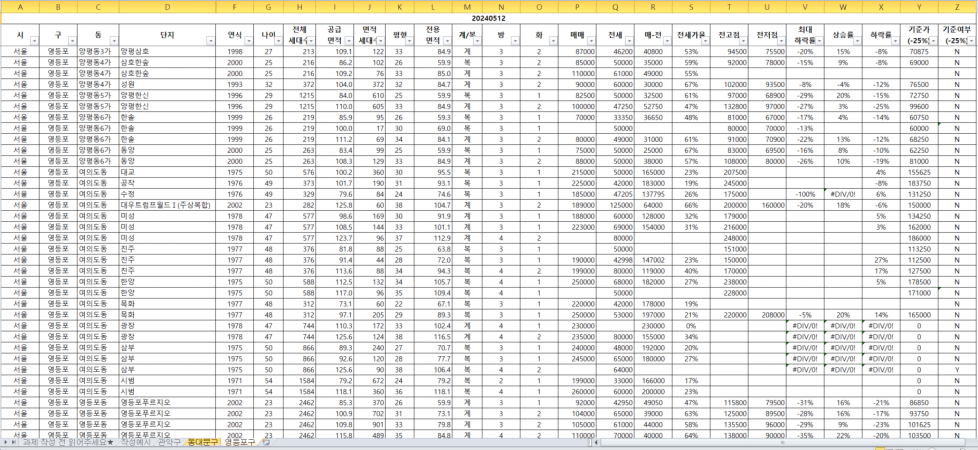Switch to the 작성예시 sheet tab
This screenshot has height=450, width=978.
click(136, 442)
